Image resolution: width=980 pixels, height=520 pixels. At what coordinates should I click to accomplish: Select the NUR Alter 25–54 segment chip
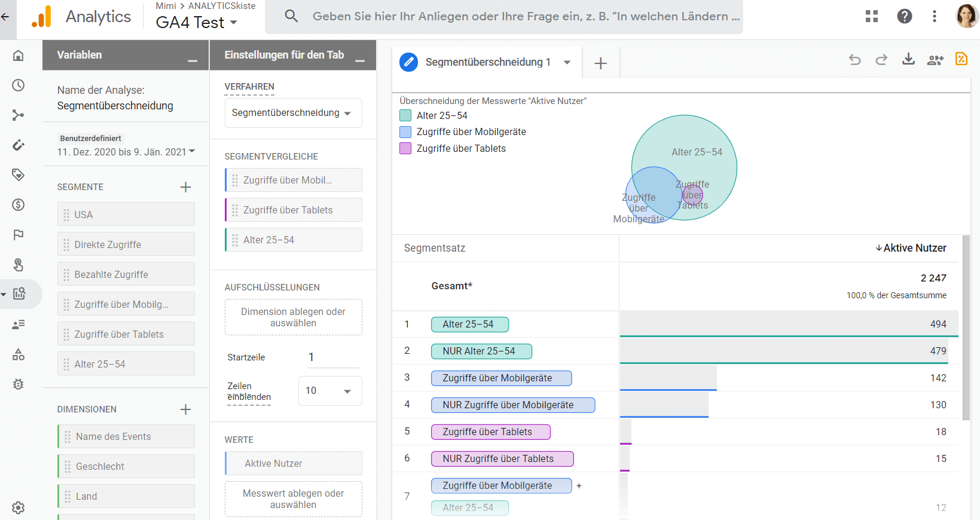coord(481,351)
